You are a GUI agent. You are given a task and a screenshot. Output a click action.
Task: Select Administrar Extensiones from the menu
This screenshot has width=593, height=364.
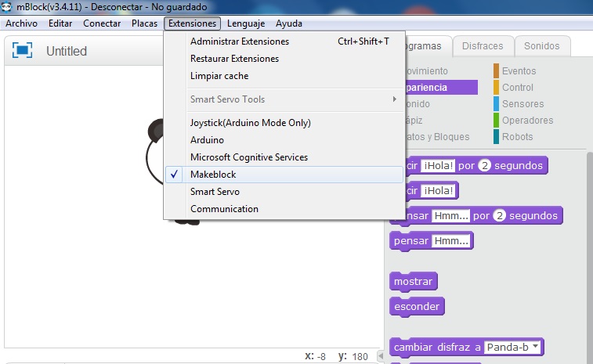pos(240,41)
